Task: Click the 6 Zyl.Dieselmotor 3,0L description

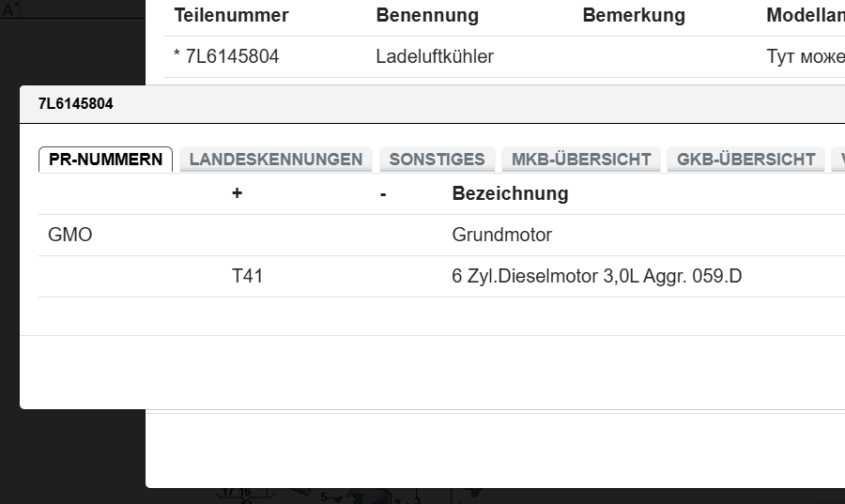Action: pos(596,277)
